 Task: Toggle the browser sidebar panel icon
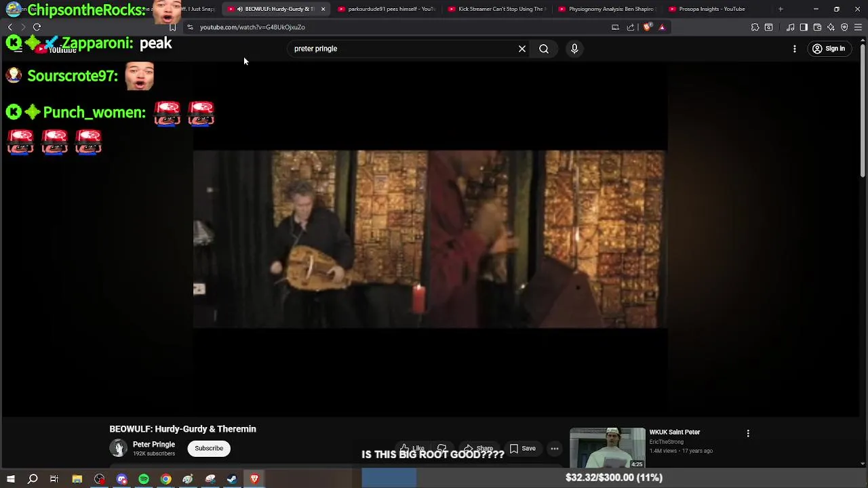pyautogui.click(x=804, y=27)
